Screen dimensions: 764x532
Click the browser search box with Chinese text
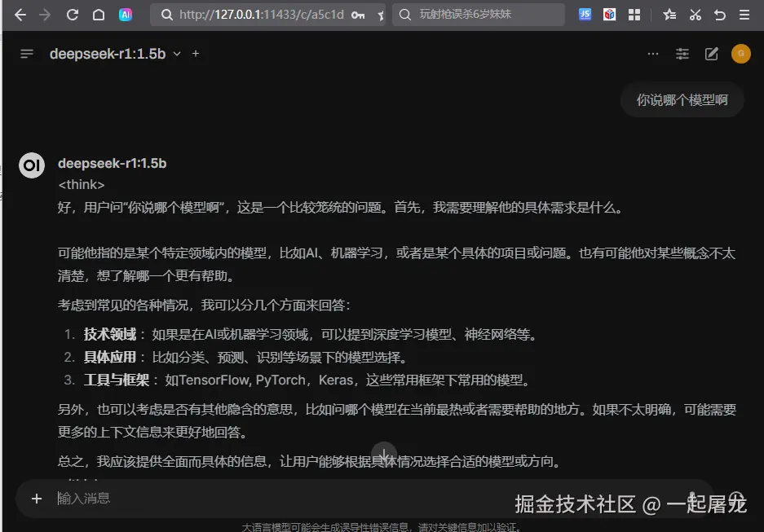[478, 15]
